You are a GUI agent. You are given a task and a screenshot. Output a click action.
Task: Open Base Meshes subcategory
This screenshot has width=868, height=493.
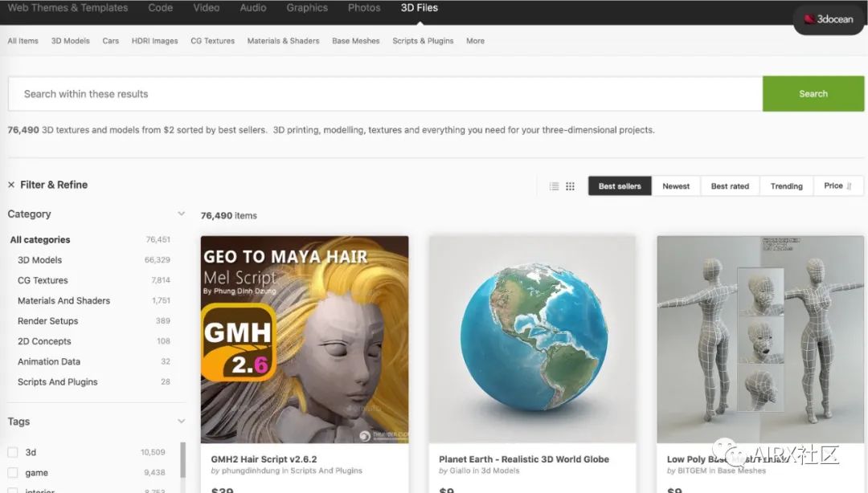(356, 41)
